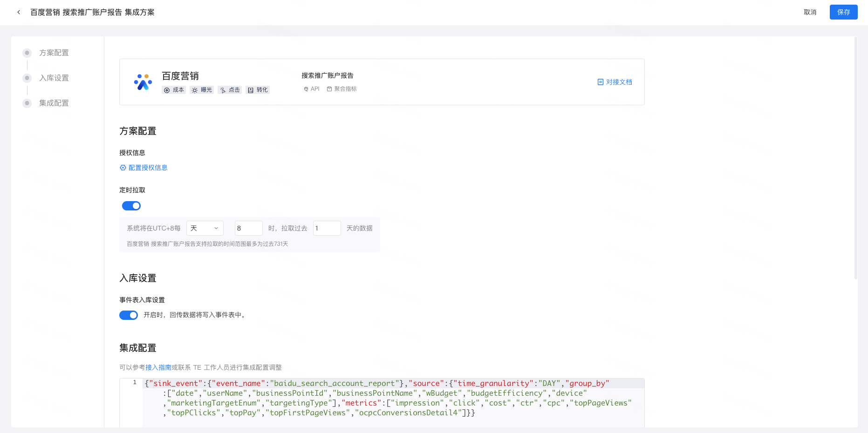The height and width of the screenshot is (433, 868).
Task: Disable the 定时拉取 scheduled pull switch
Action: click(131, 206)
